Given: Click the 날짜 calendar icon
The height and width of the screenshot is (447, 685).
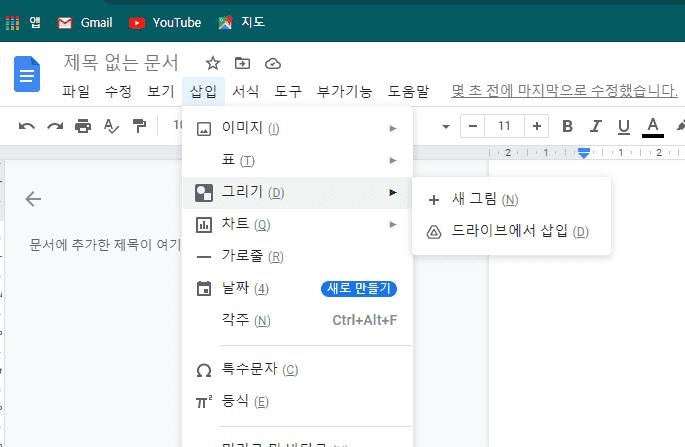Looking at the screenshot, I should [204, 289].
